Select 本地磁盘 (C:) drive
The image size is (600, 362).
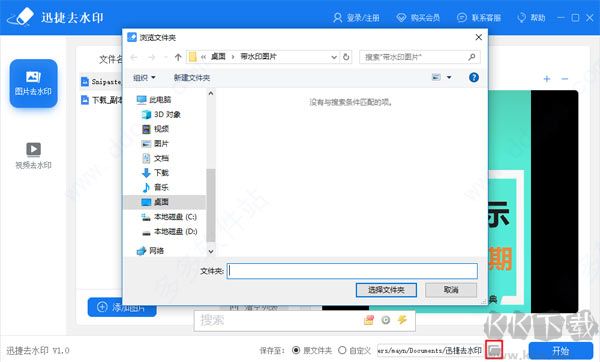[169, 217]
